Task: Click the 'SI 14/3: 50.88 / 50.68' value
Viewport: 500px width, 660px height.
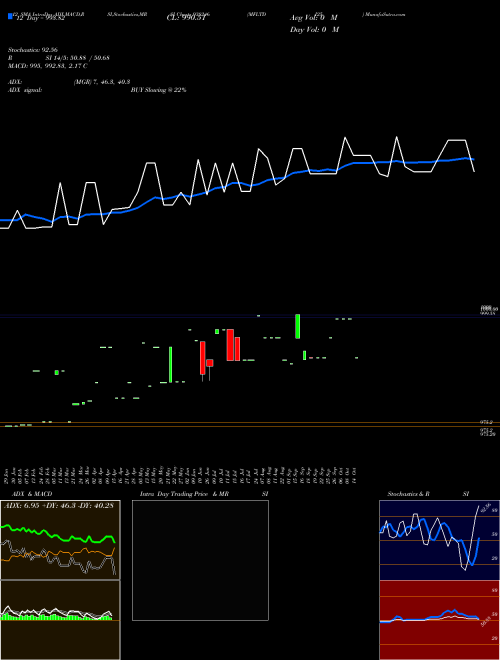Action: (x=78, y=58)
